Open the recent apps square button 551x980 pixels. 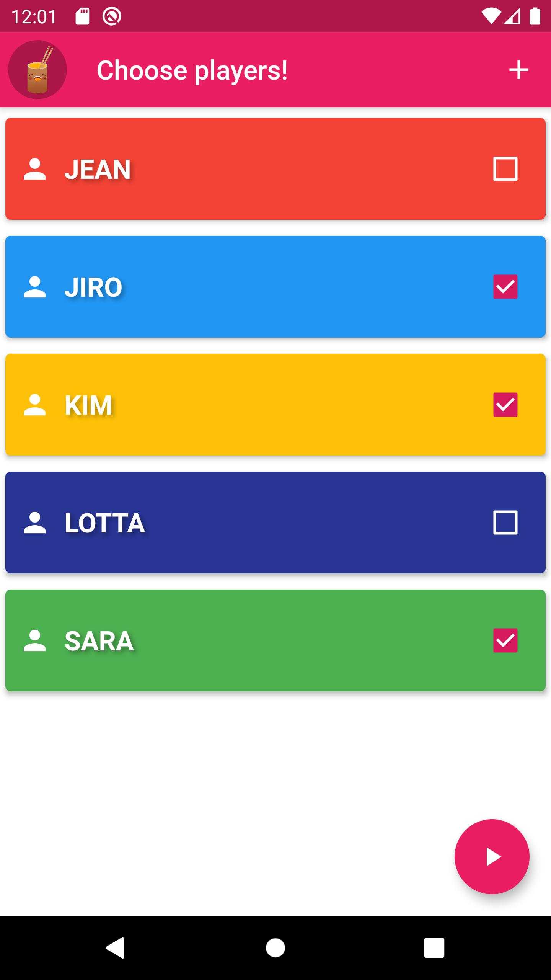tap(434, 948)
